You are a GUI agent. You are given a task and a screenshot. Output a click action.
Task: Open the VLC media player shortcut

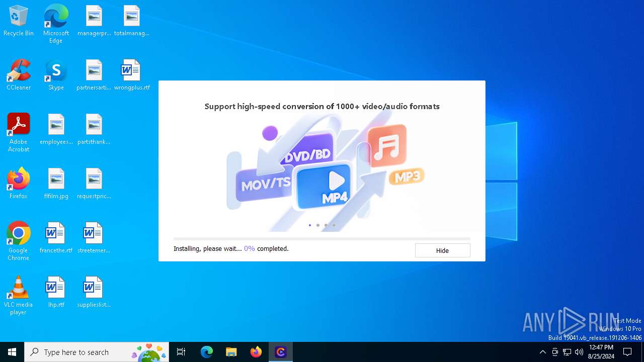(19, 296)
